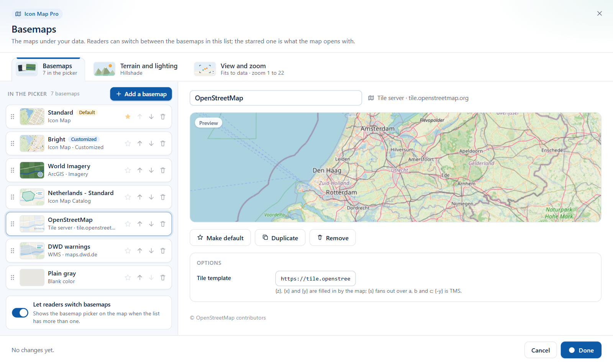Star the World Imagery basemap
Viewport: 613px width, 364px height.
point(128,170)
